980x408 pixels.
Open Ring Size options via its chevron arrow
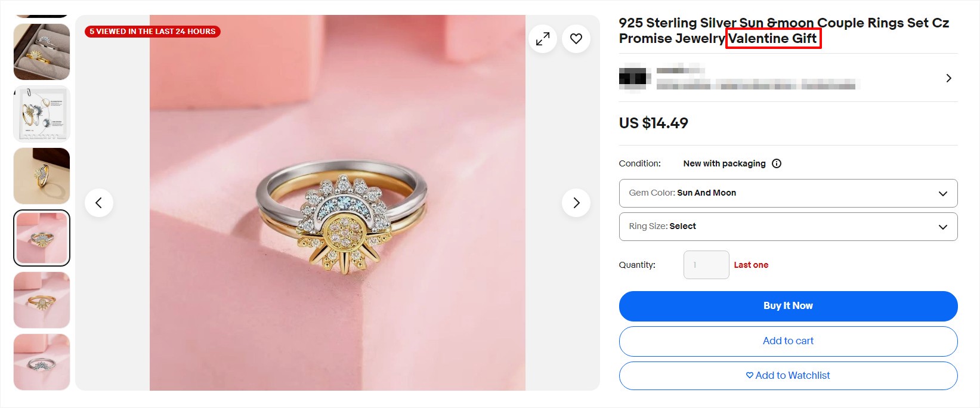(943, 226)
